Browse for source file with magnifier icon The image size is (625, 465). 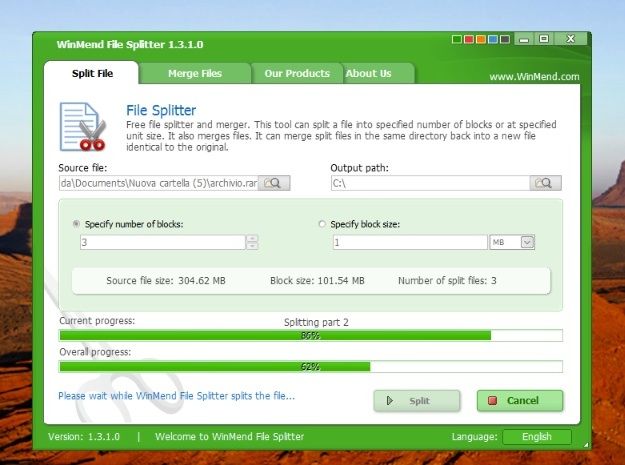(274, 183)
